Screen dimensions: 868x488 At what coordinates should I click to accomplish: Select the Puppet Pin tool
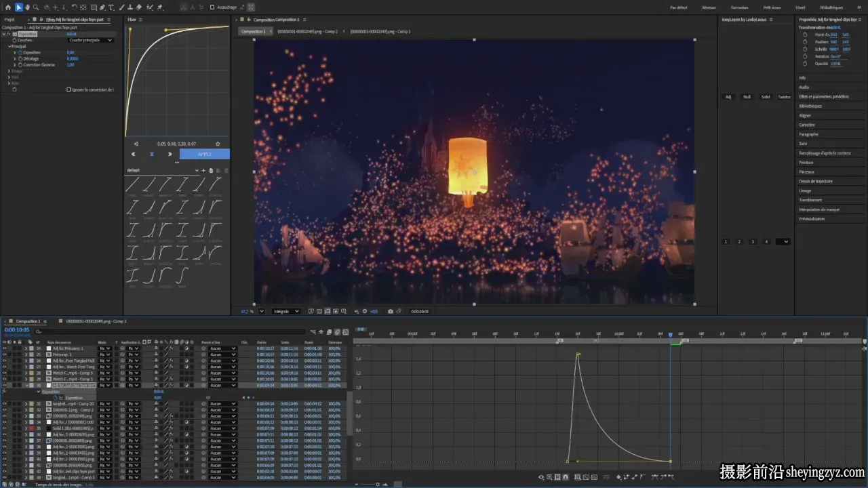(x=160, y=7)
